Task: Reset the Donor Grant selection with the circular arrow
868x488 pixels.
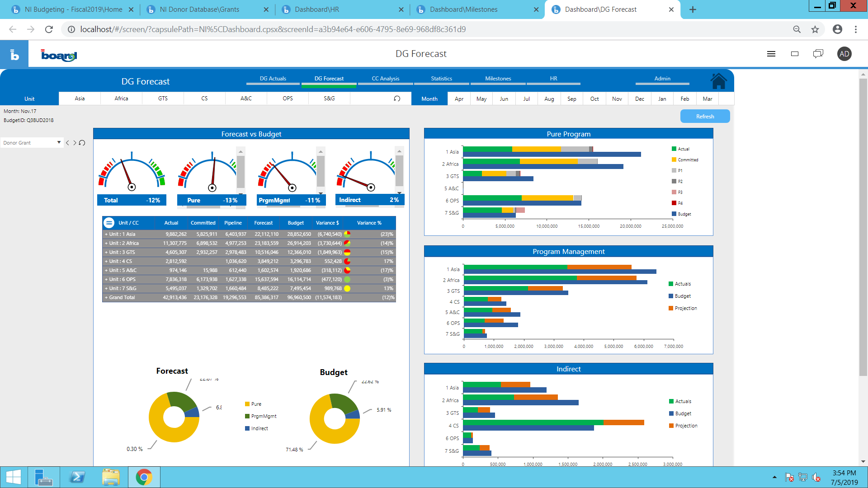Action: tap(82, 143)
